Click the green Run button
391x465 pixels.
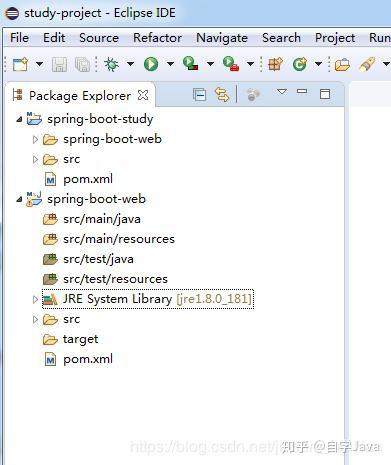151,64
